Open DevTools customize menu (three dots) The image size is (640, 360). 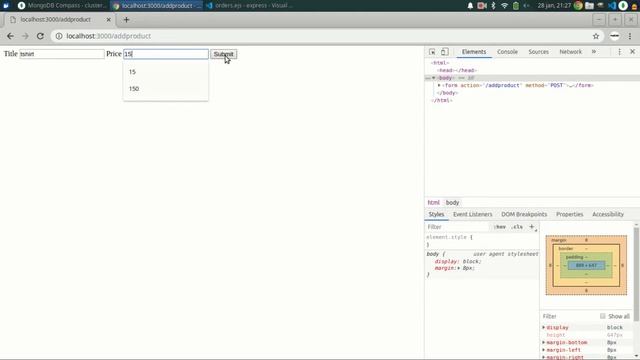pos(619,52)
